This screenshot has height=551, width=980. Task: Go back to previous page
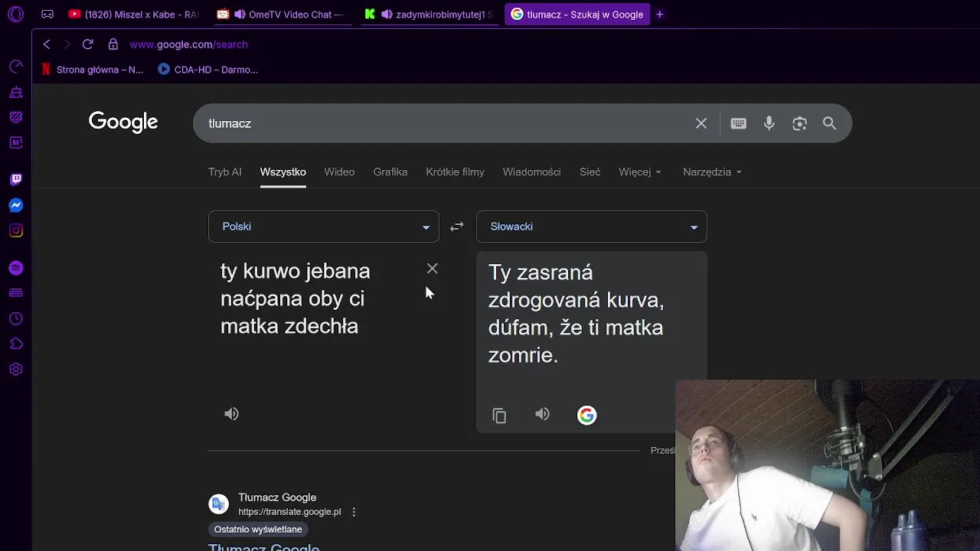(x=47, y=44)
